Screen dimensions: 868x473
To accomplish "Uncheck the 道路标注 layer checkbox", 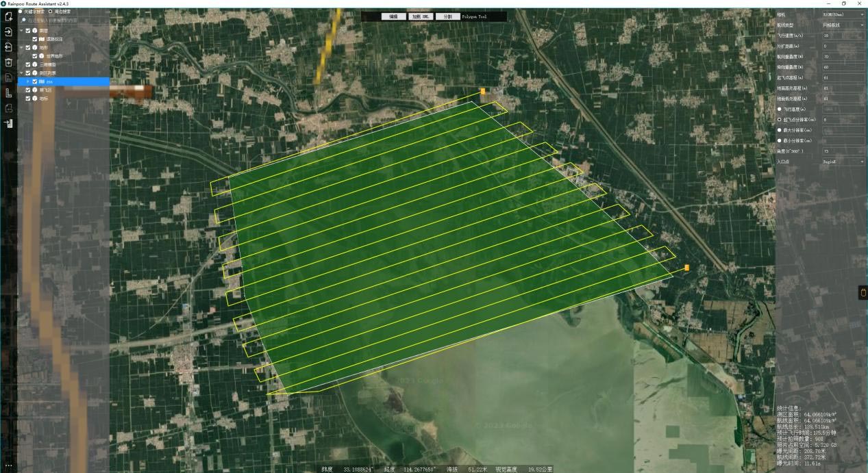I will pos(35,39).
